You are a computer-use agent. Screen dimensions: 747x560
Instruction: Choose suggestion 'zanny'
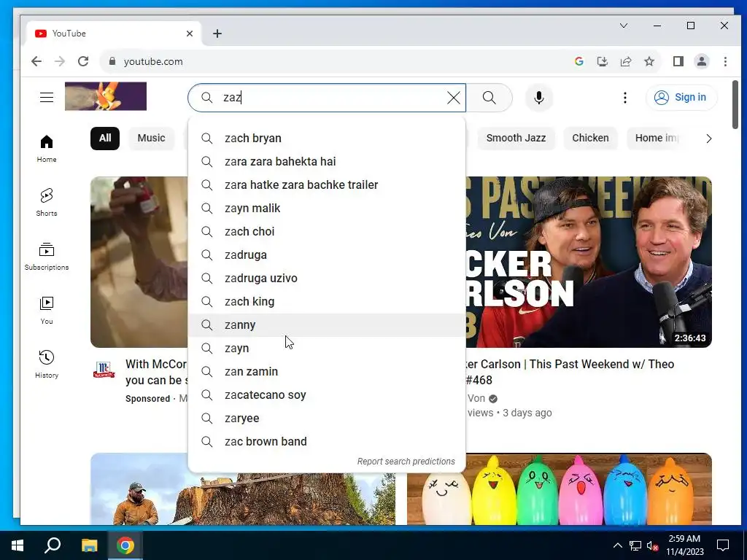[327, 324]
